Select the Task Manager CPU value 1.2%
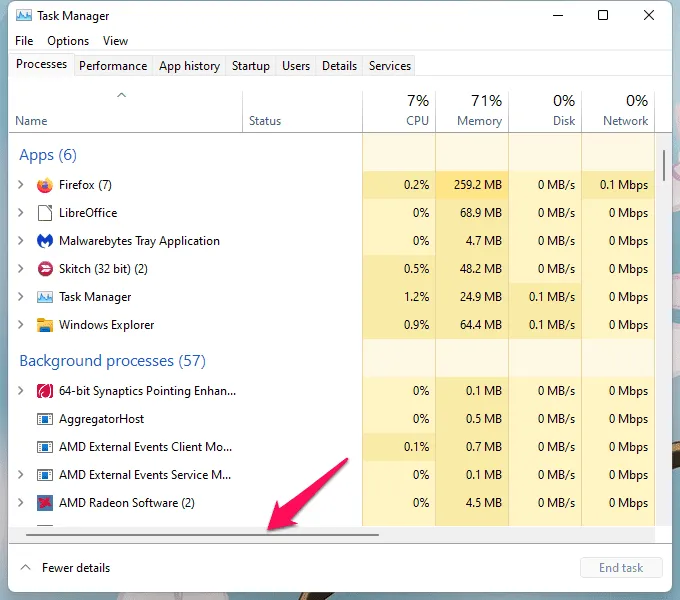The height and width of the screenshot is (600, 680). pos(416,297)
